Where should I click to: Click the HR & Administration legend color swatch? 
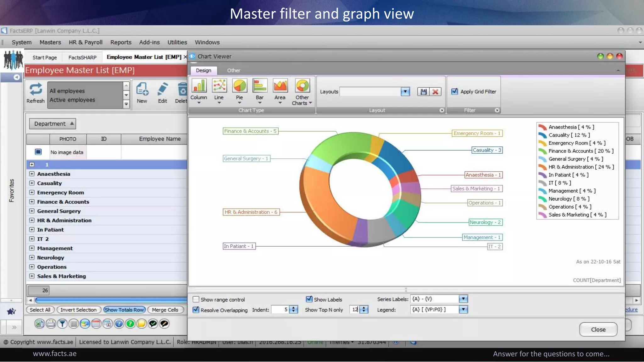coord(542,167)
